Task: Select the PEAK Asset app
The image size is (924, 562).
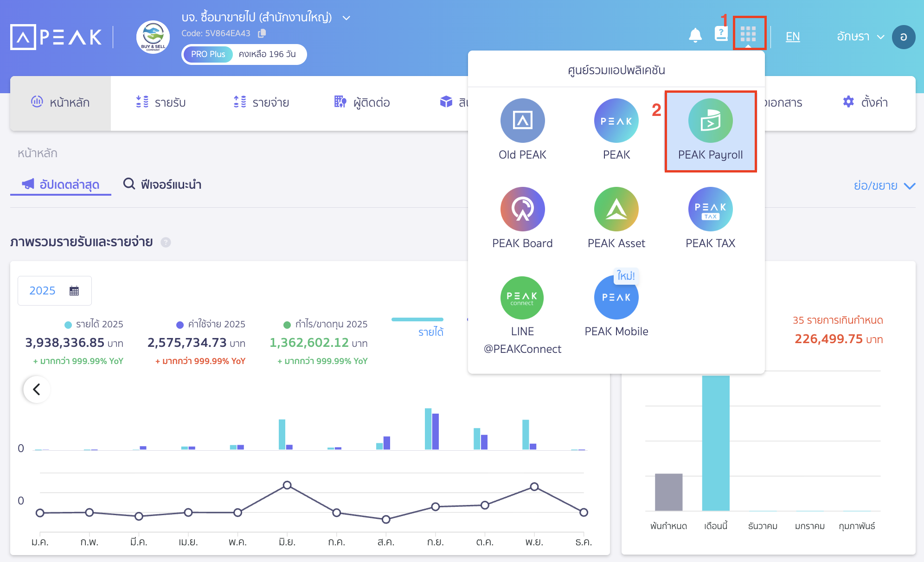Action: click(616, 218)
